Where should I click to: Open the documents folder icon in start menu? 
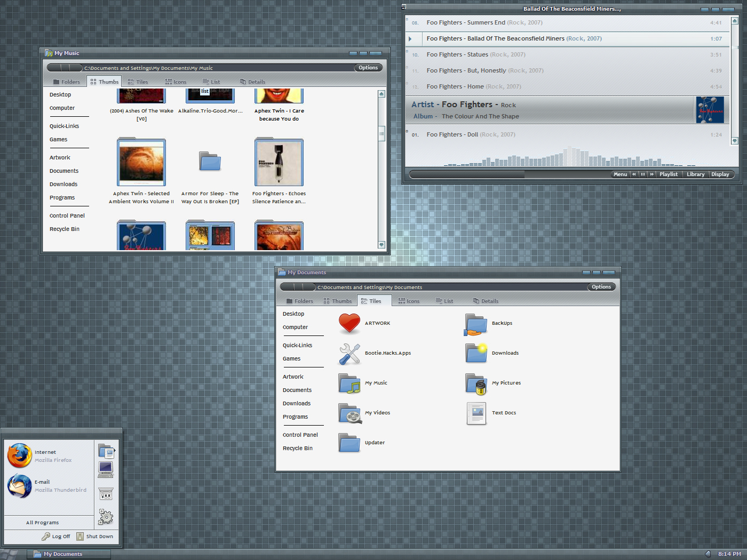click(x=106, y=451)
